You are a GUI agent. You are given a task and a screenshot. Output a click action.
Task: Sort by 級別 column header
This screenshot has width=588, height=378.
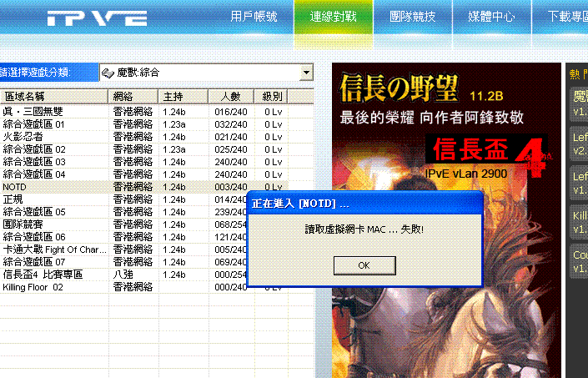tap(271, 96)
